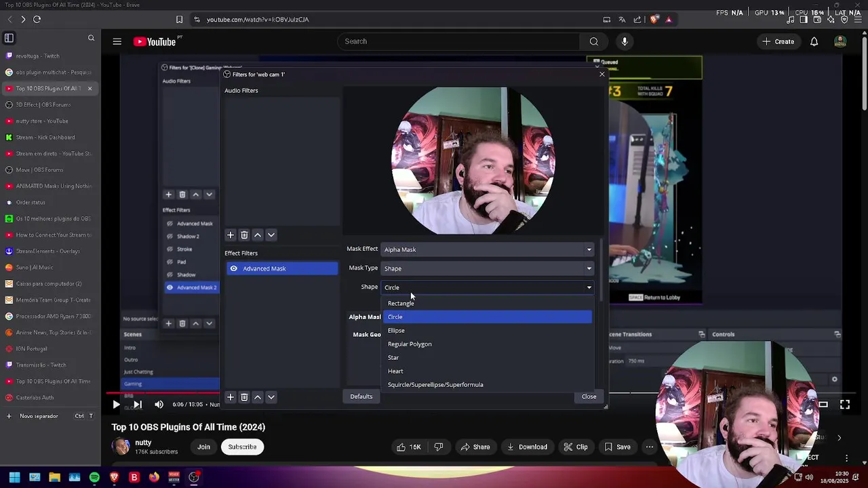Delete the effect filter with the trash icon in the web cam 1 dialog
The height and width of the screenshot is (488, 868).
[x=244, y=397]
